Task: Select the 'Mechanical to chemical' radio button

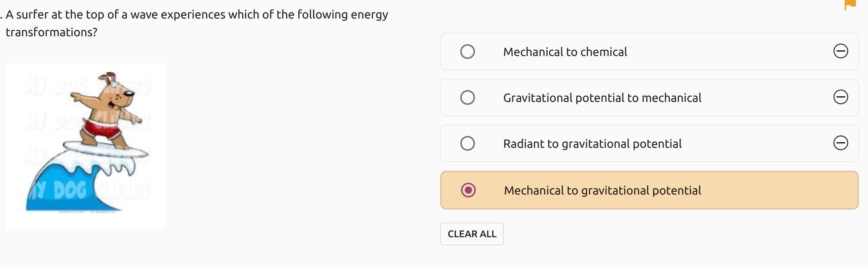Action: click(467, 52)
